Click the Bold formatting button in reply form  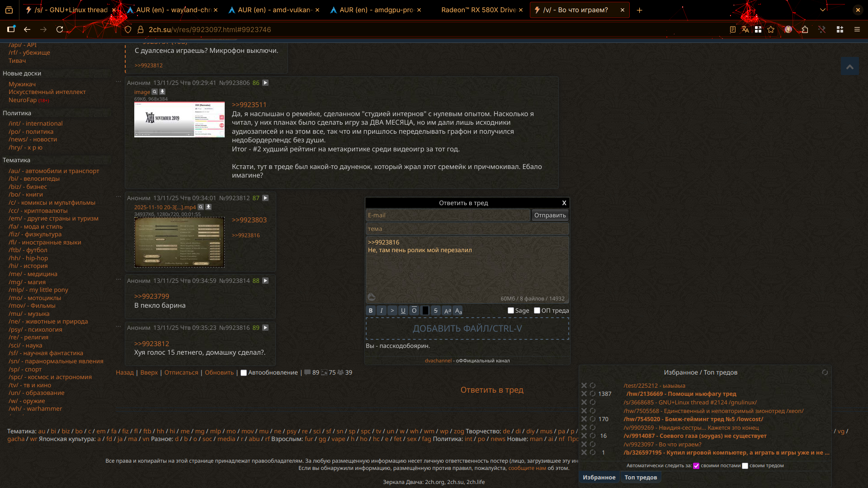coord(370,310)
